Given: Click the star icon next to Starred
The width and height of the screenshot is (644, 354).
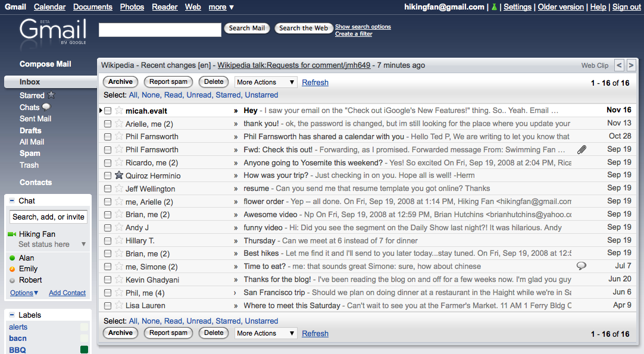Looking at the screenshot, I should (x=51, y=95).
